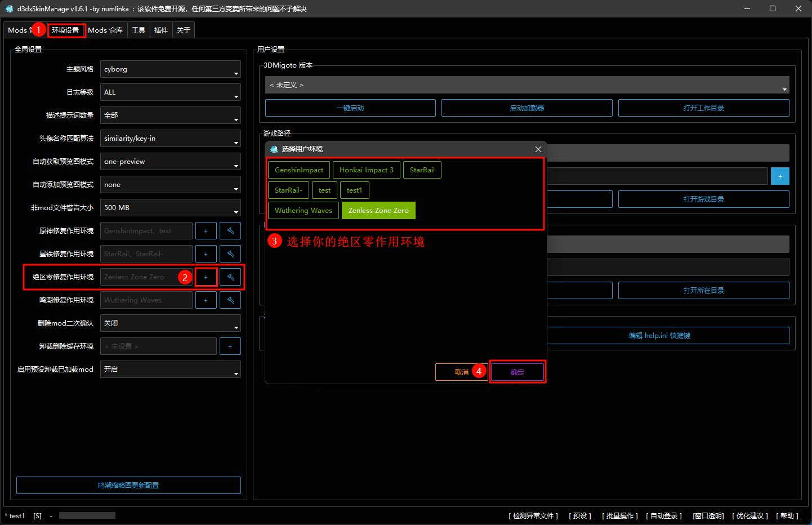The width and height of the screenshot is (812, 525).
Task: Click 卸载删除缓存环境 未设置 field
Action: (158, 346)
